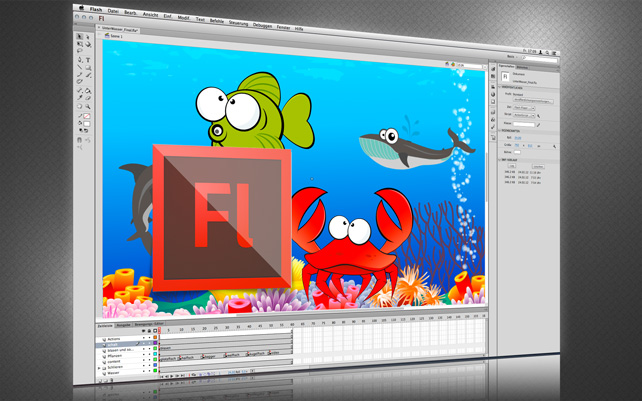Image resolution: width=642 pixels, height=401 pixels.
Task: Click padlock icon to lock all layers
Action: (x=149, y=331)
